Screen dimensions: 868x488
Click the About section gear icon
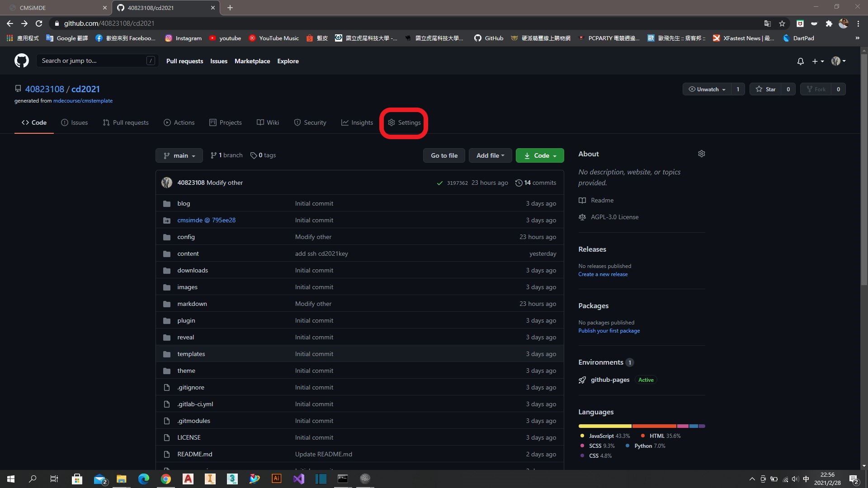[x=701, y=154]
